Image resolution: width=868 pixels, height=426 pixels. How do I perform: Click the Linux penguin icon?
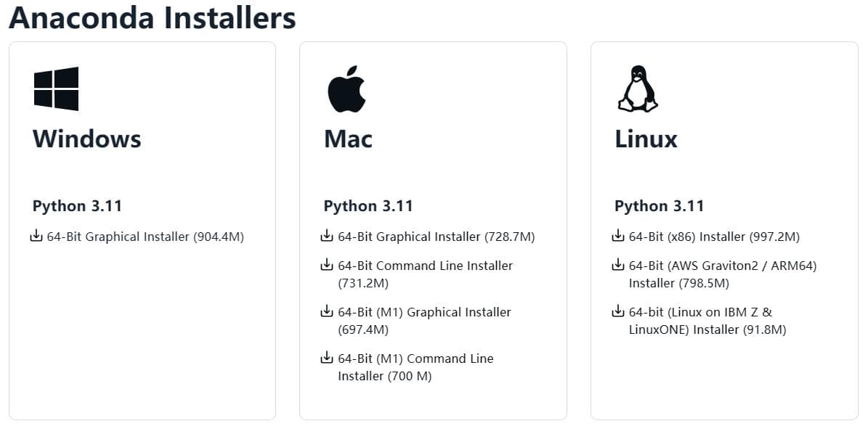(638, 89)
